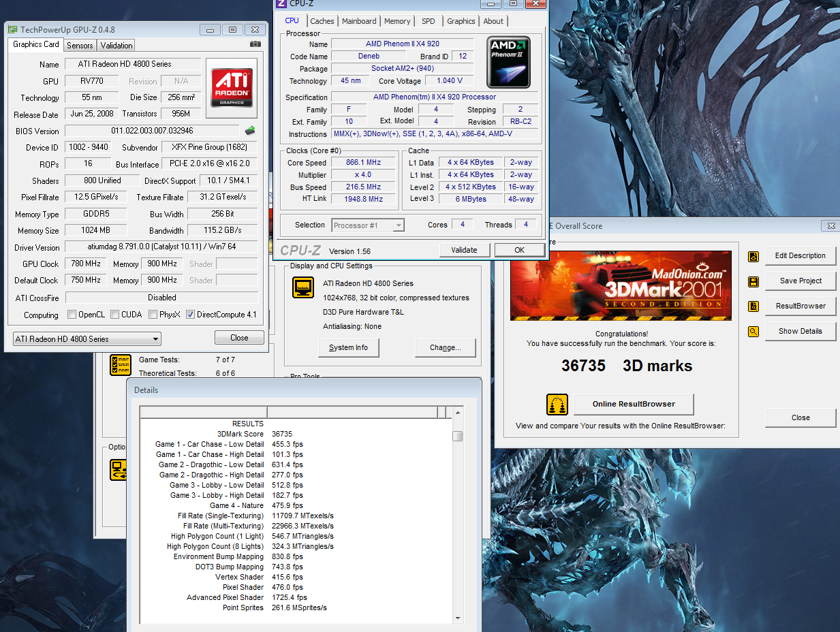Open the Graphics tab in CPU-Z
840x632 pixels.
461,21
